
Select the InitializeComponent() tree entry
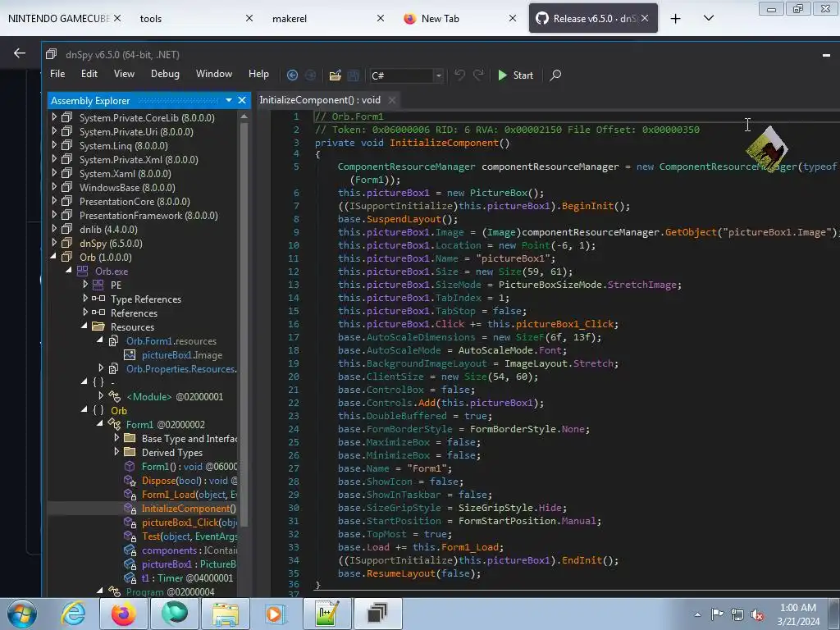(189, 509)
